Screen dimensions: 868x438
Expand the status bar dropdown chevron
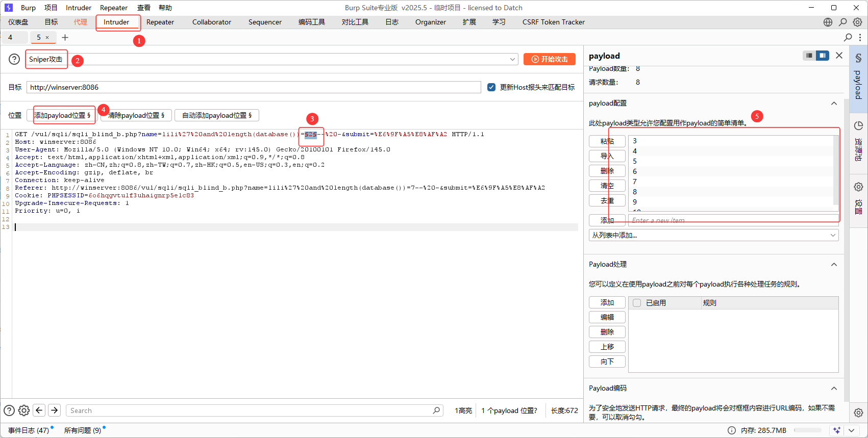[x=851, y=430]
